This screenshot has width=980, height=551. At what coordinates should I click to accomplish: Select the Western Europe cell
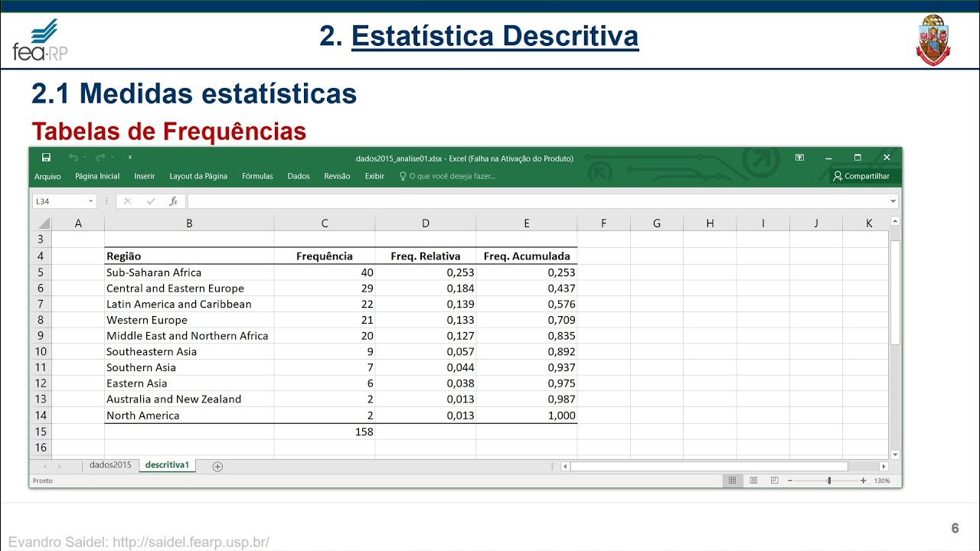[x=189, y=320]
